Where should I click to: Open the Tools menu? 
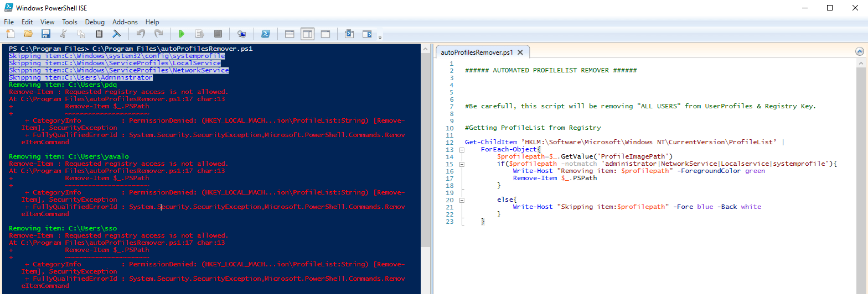coord(70,22)
